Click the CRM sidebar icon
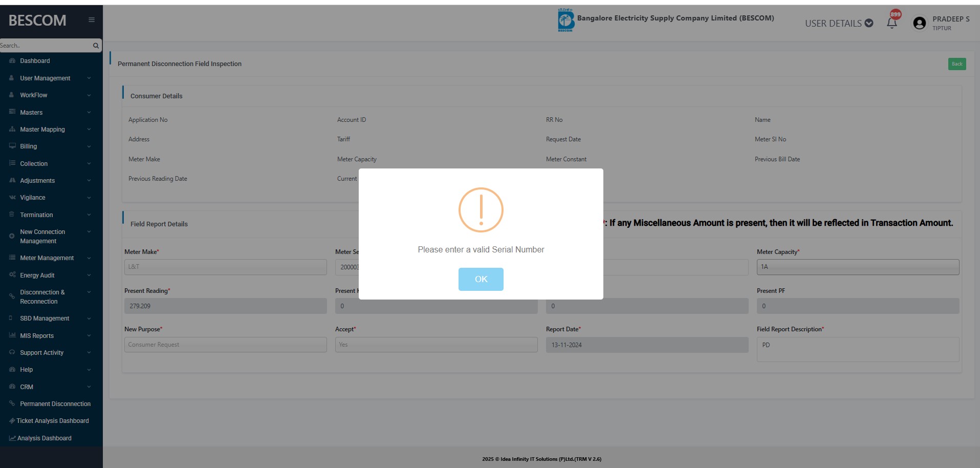This screenshot has height=468, width=980. [12, 387]
